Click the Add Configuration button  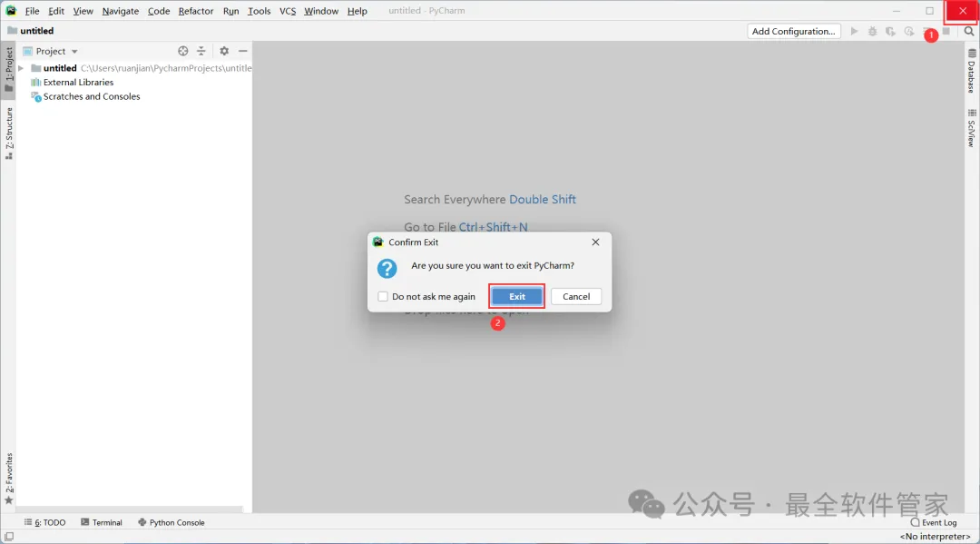click(x=793, y=31)
